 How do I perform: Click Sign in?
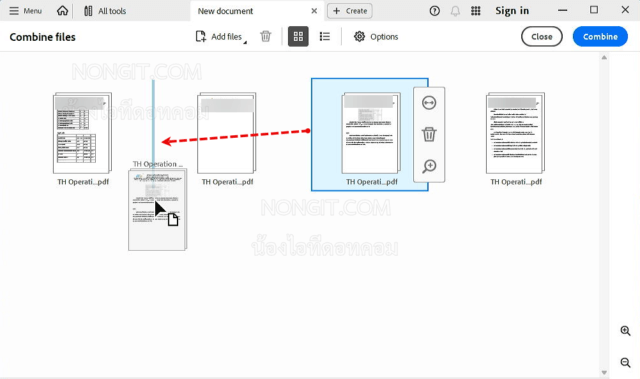tap(512, 11)
